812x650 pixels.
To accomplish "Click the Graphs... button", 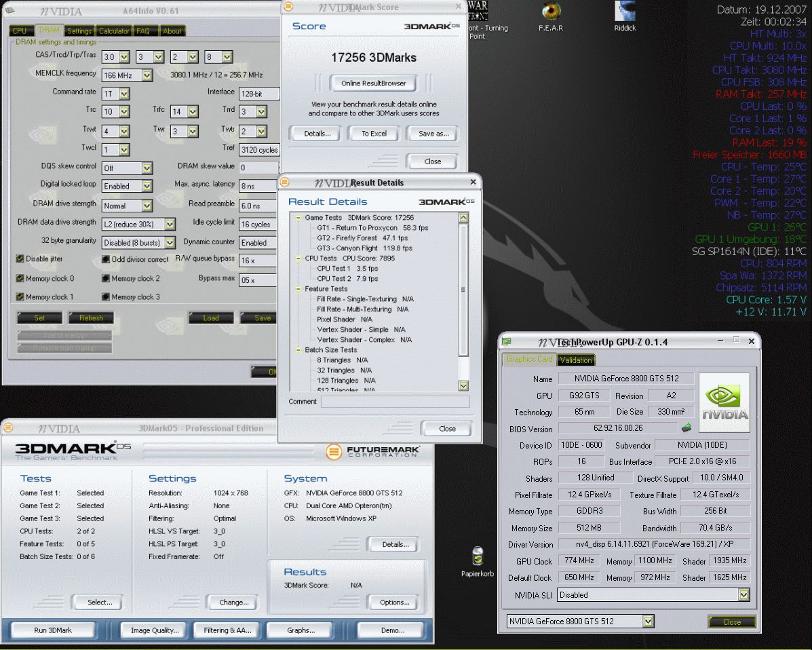I will (x=301, y=630).
